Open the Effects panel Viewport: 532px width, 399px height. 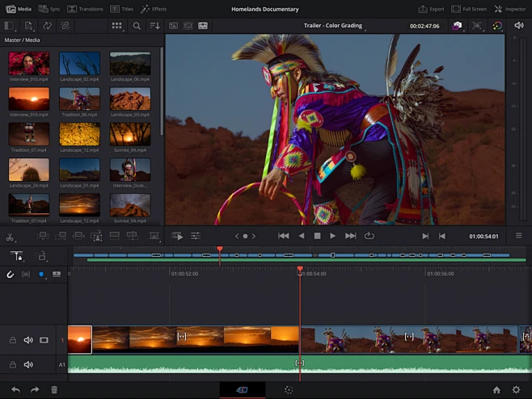point(153,9)
